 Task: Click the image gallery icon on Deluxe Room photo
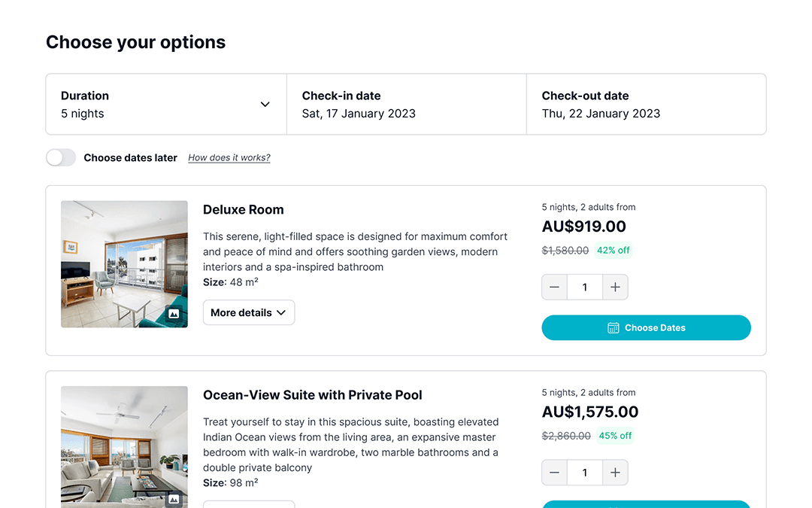click(x=174, y=314)
